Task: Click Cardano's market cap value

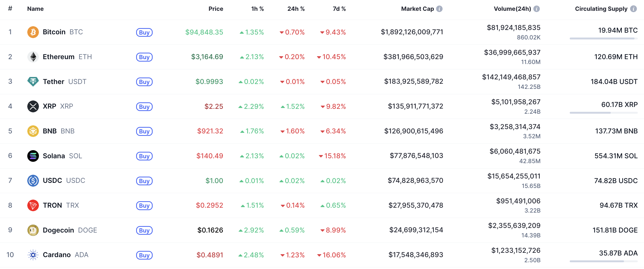Action: [416, 255]
